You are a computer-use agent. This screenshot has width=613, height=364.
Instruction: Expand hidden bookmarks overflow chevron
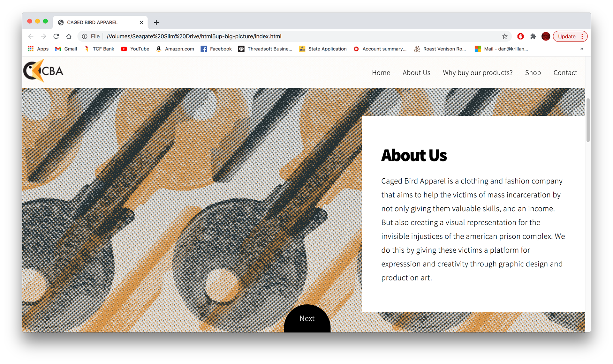[581, 49]
